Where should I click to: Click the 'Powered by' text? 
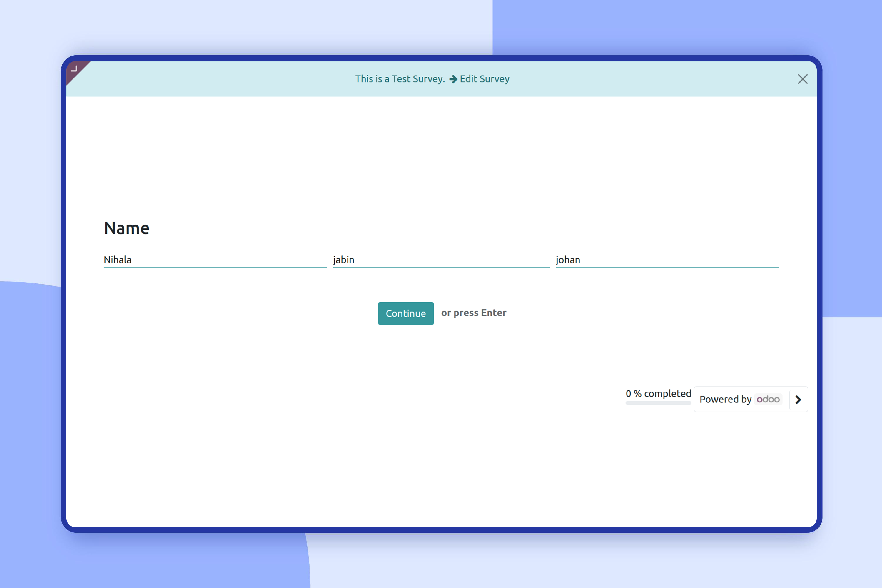click(x=725, y=399)
